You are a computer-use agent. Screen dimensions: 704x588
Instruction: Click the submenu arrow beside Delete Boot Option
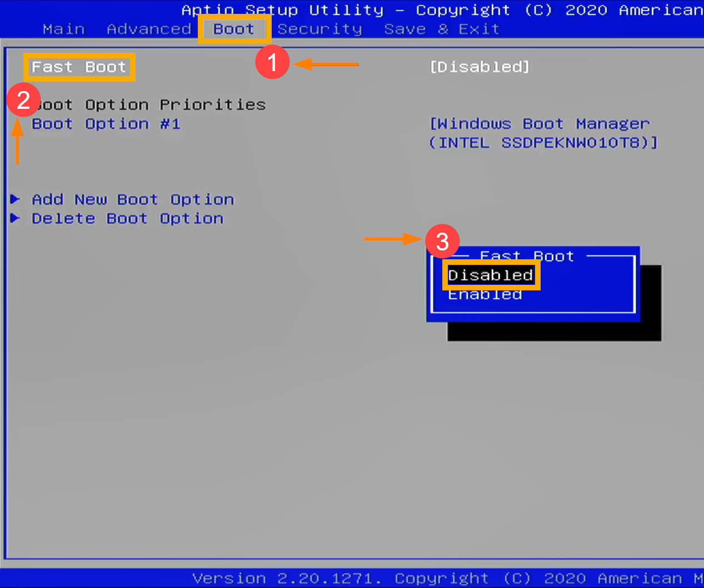coord(16,219)
